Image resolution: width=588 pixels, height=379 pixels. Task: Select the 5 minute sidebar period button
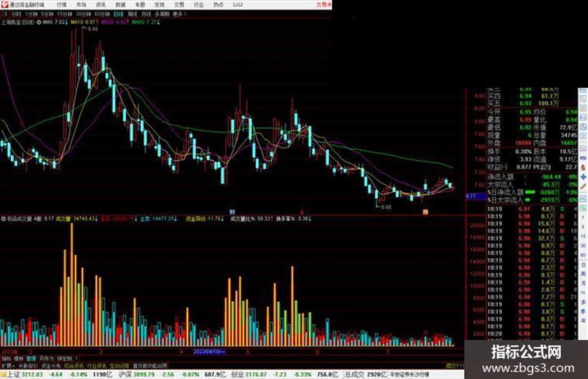click(583, 227)
